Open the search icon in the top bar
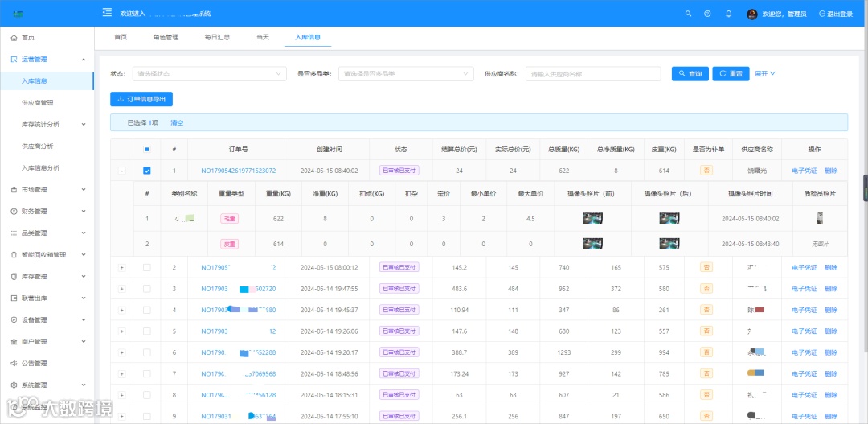 click(x=688, y=14)
